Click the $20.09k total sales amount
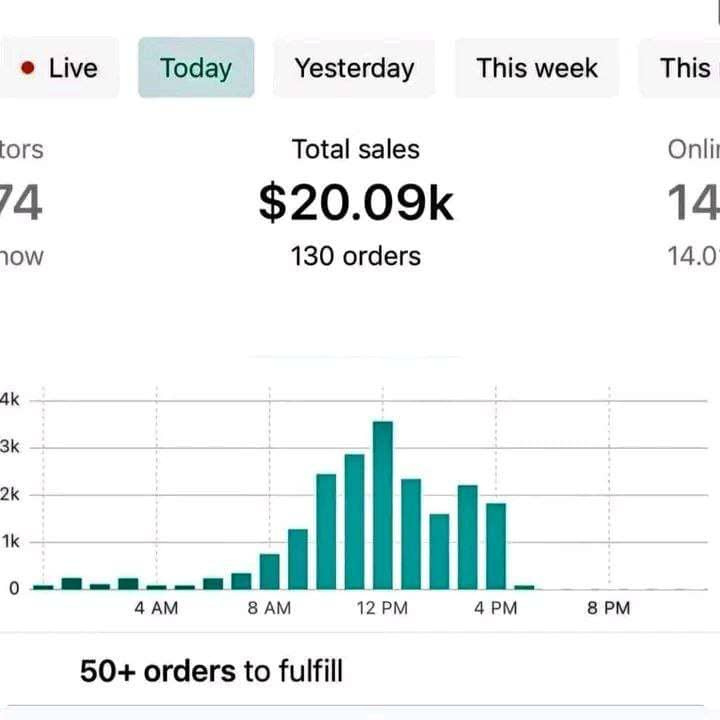720x720 pixels. [356, 202]
